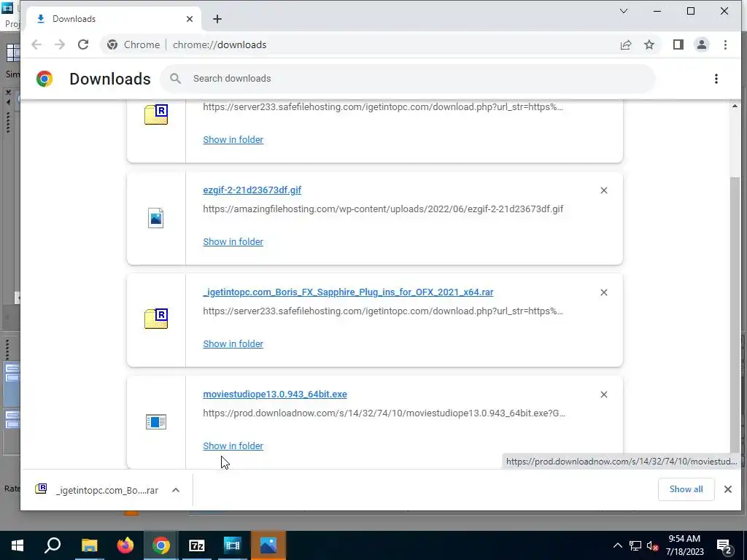Open moviestudiope13.0.943_64bit.exe link
The width and height of the screenshot is (747, 560).
click(275, 394)
